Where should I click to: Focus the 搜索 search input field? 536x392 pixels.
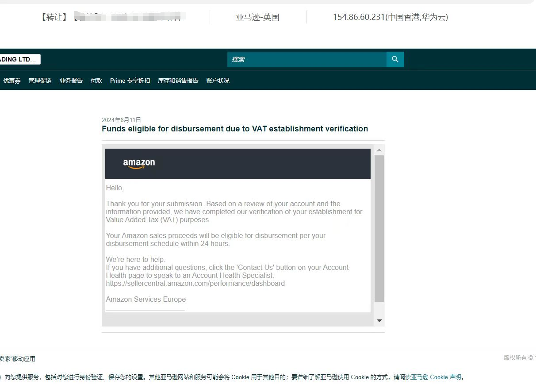click(306, 59)
